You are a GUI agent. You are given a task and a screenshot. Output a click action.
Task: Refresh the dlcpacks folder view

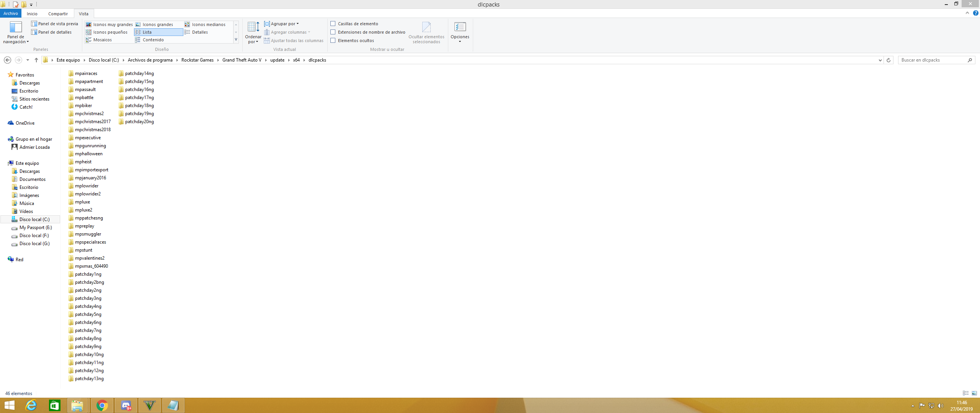pos(889,60)
